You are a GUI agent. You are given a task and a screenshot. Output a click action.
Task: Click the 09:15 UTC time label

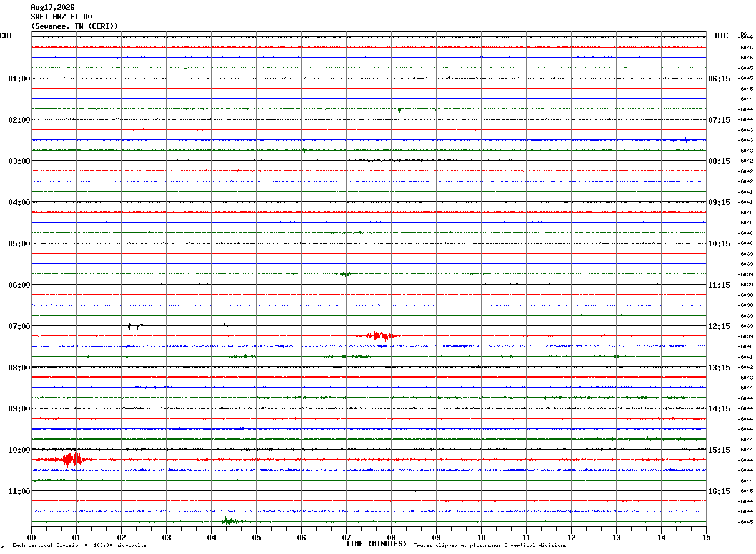(719, 203)
